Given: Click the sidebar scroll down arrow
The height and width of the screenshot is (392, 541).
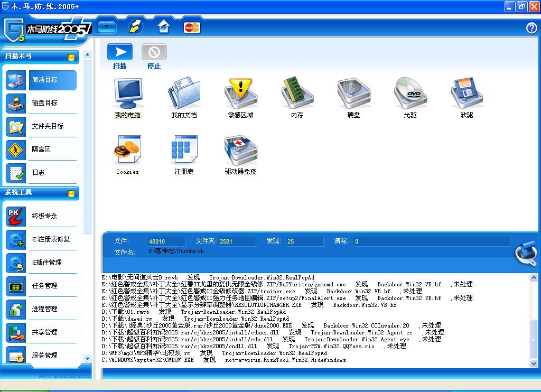Looking at the screenshot, I should pos(87,359).
